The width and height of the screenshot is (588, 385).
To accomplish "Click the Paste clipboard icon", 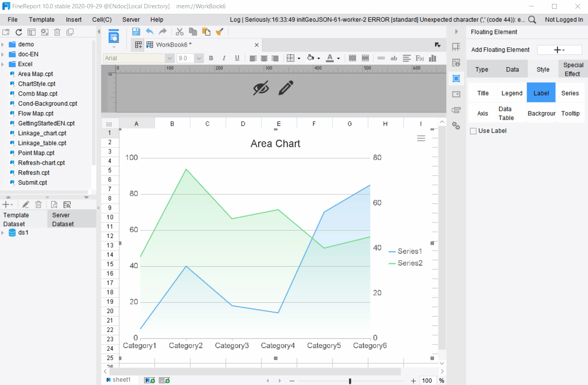I will (206, 32).
